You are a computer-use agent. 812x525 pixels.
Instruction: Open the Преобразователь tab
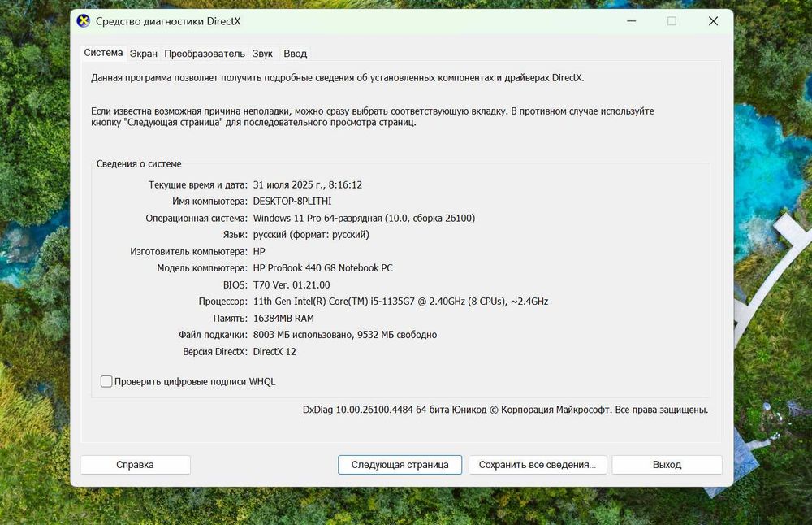pos(205,54)
